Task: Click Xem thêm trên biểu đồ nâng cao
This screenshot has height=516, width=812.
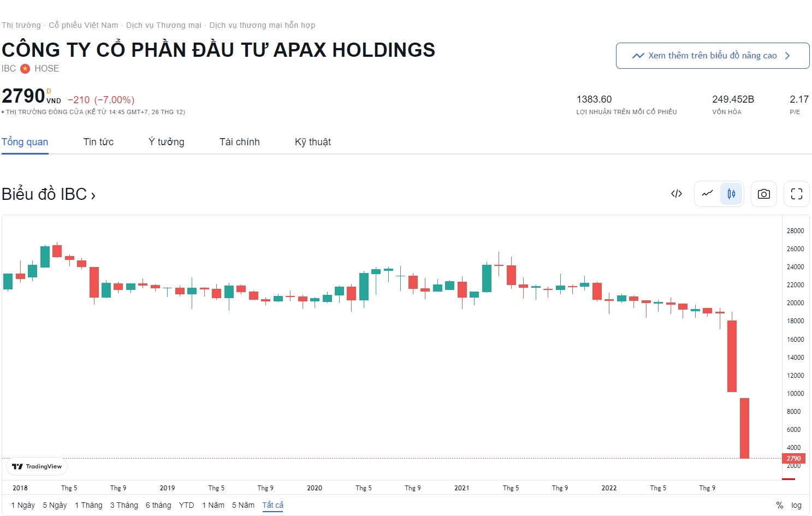Action: point(712,56)
